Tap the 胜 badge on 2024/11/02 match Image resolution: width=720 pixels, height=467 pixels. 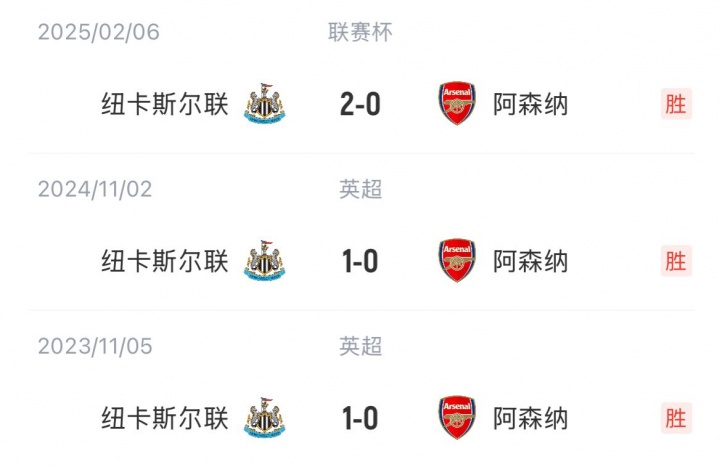[676, 260]
